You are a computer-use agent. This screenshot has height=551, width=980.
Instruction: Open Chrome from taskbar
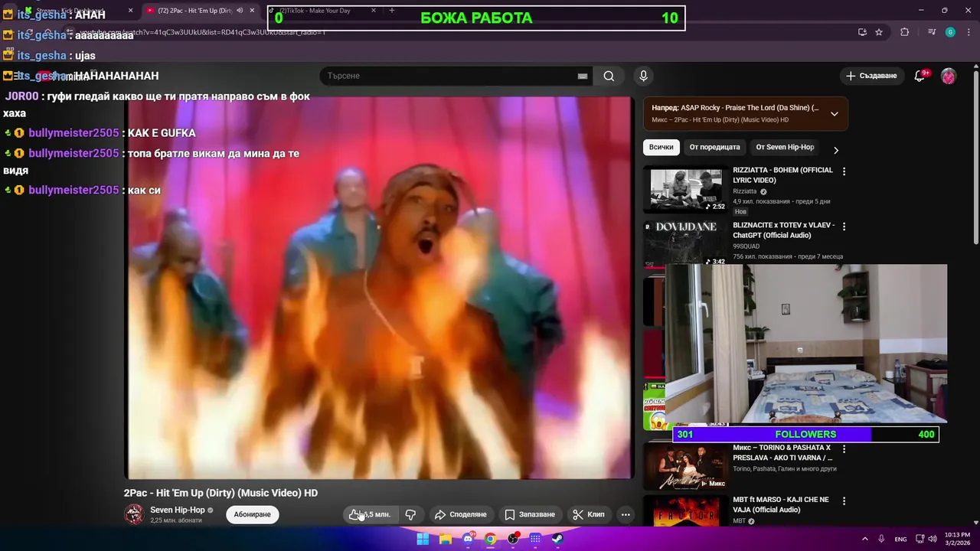point(490,539)
